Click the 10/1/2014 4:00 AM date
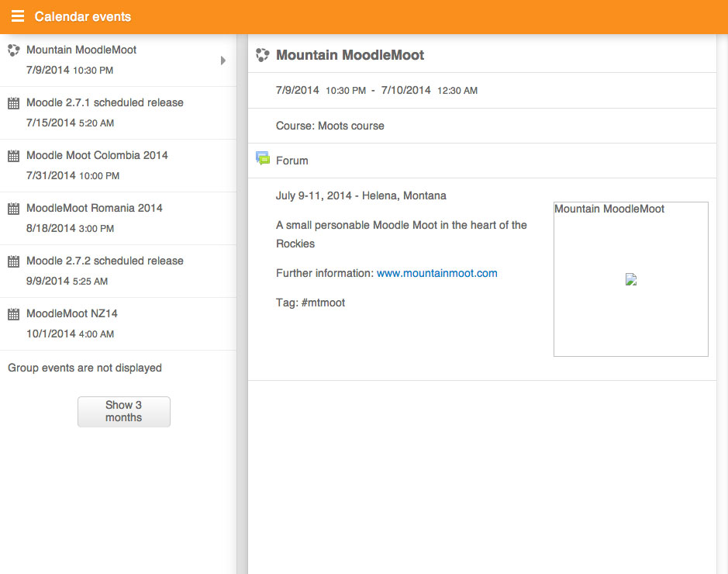The image size is (728, 574). coord(70,334)
